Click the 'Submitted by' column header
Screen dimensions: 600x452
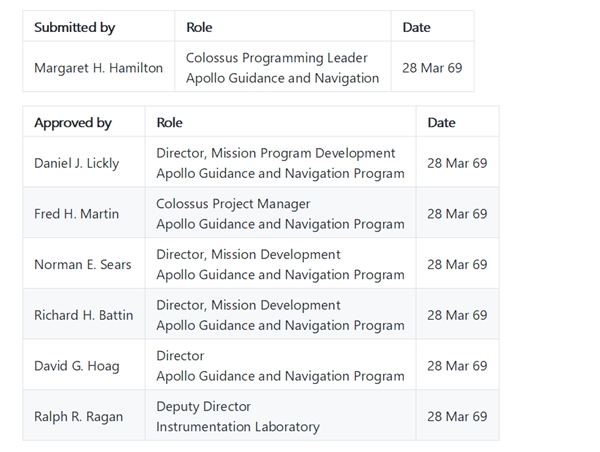(74, 27)
